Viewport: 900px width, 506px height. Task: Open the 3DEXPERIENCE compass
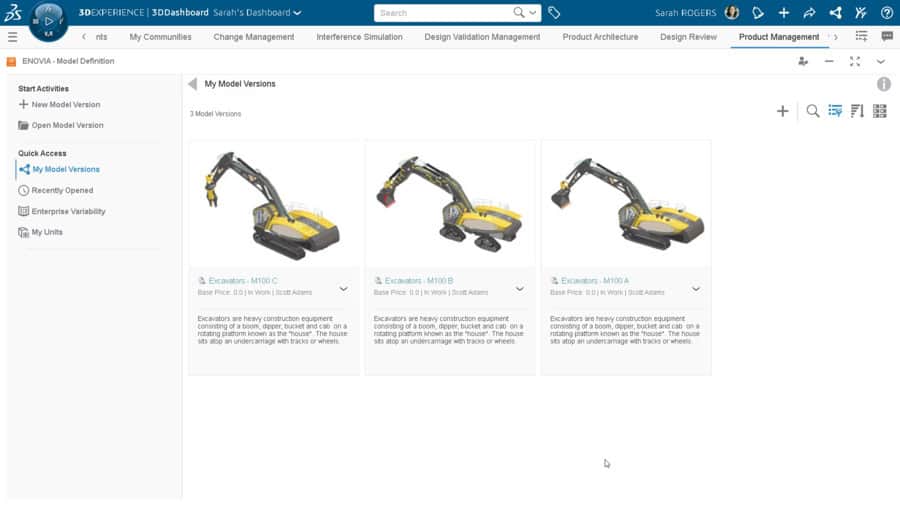coord(49,21)
